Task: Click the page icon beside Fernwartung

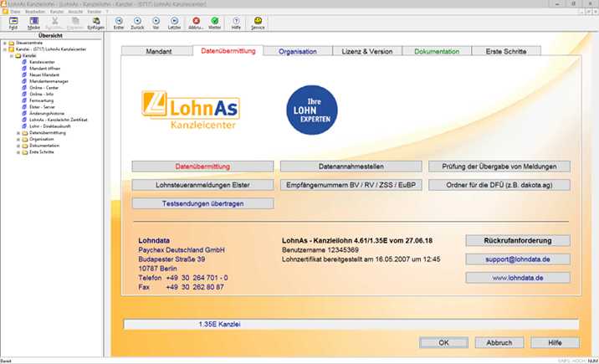Action: click(x=24, y=100)
